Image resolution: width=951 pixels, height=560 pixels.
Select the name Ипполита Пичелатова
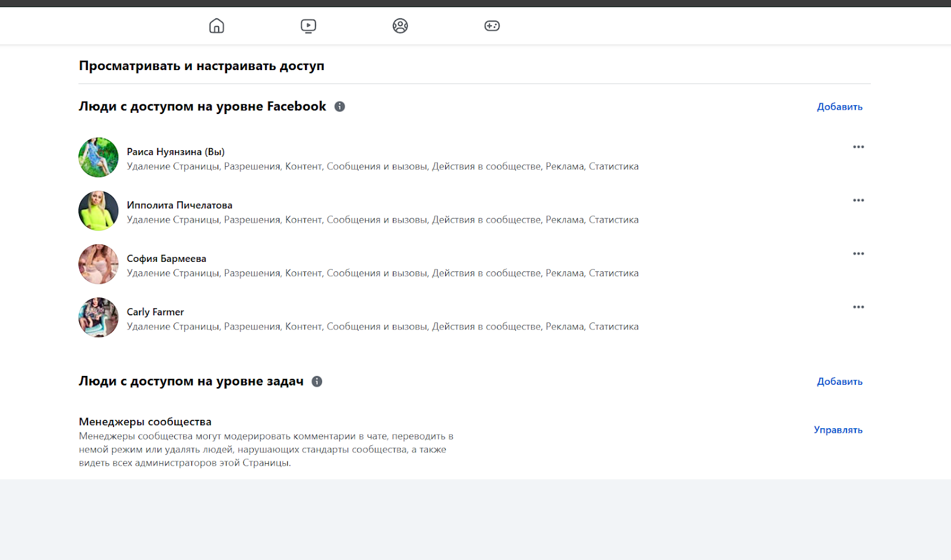(180, 205)
